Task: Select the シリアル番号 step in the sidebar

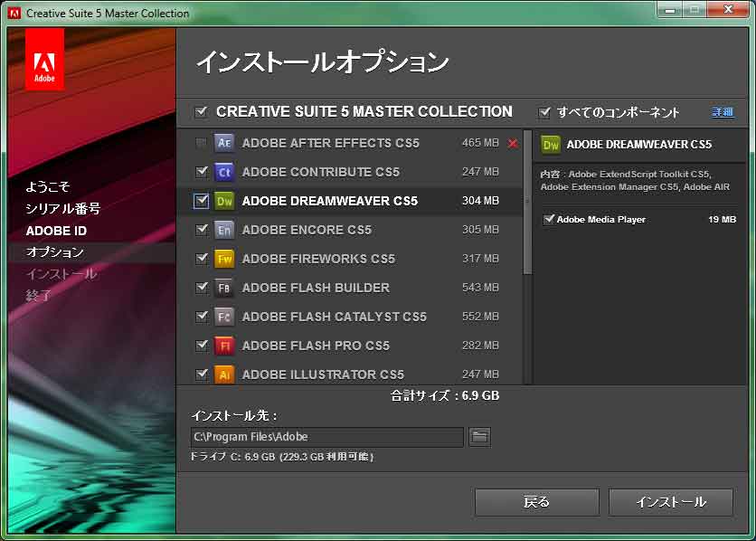Action: pyautogui.click(x=63, y=208)
